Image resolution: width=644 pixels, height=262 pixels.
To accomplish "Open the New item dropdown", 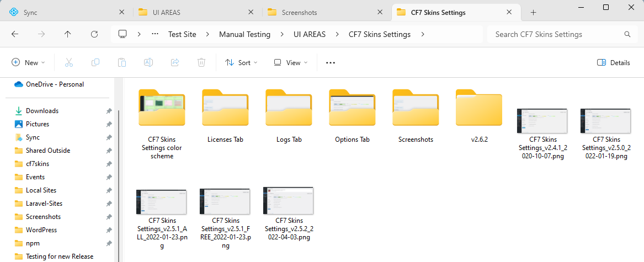I will (x=28, y=62).
